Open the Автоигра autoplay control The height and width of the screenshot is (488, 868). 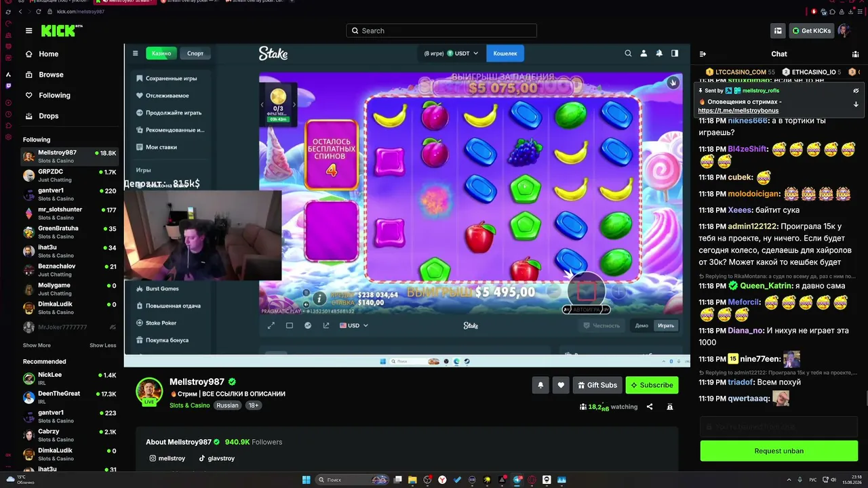(586, 310)
